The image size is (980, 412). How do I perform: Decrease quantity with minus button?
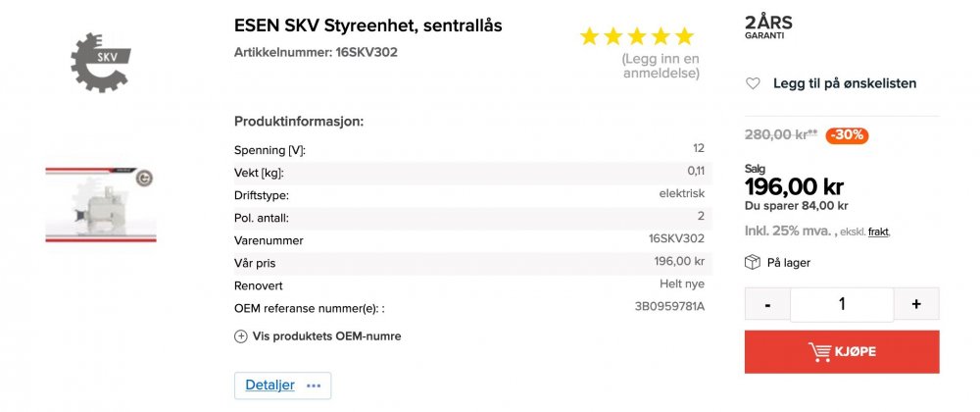[767, 304]
